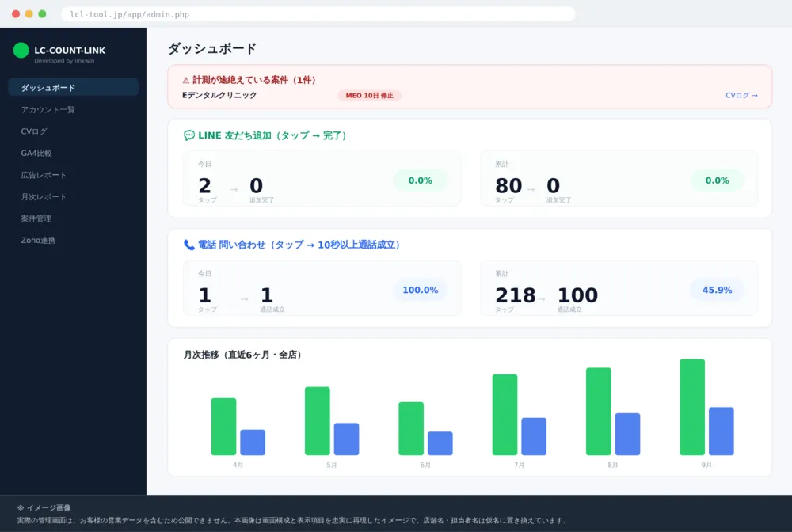
Task: Click the 月次推移 chart title
Action: tap(242, 355)
